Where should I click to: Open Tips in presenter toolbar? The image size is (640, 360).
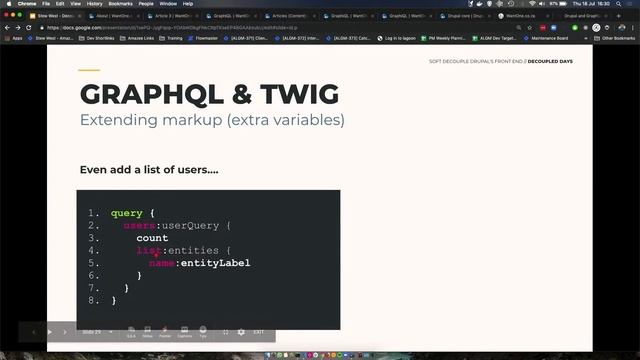coord(203,332)
